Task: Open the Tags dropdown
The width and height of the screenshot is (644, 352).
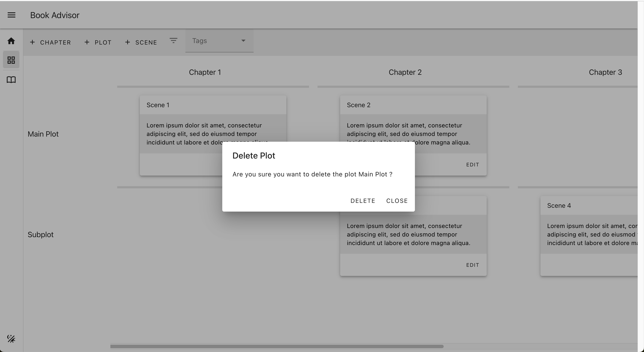Action: pyautogui.click(x=219, y=41)
